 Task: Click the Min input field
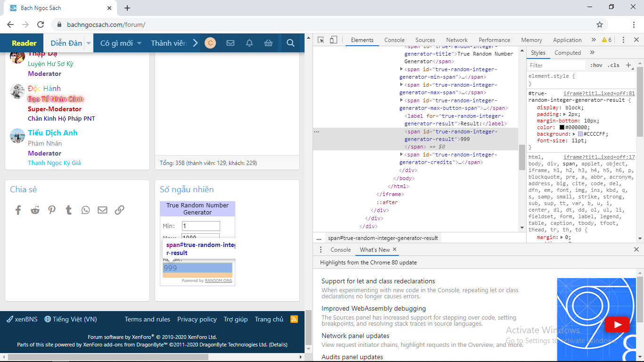point(201,226)
